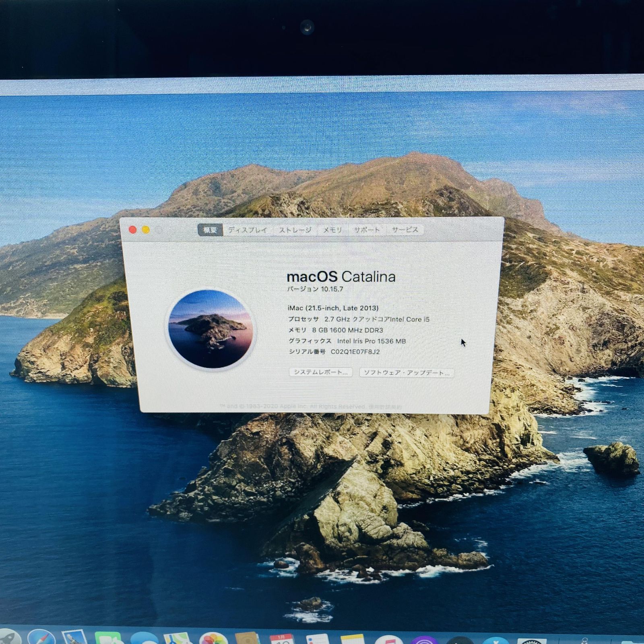Minimize the window with the yellow button

146,229
